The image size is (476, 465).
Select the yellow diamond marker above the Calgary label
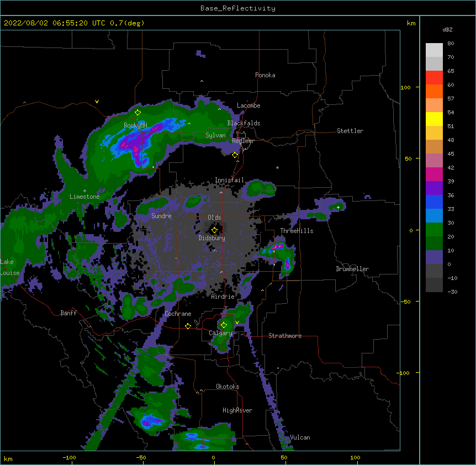click(x=224, y=325)
